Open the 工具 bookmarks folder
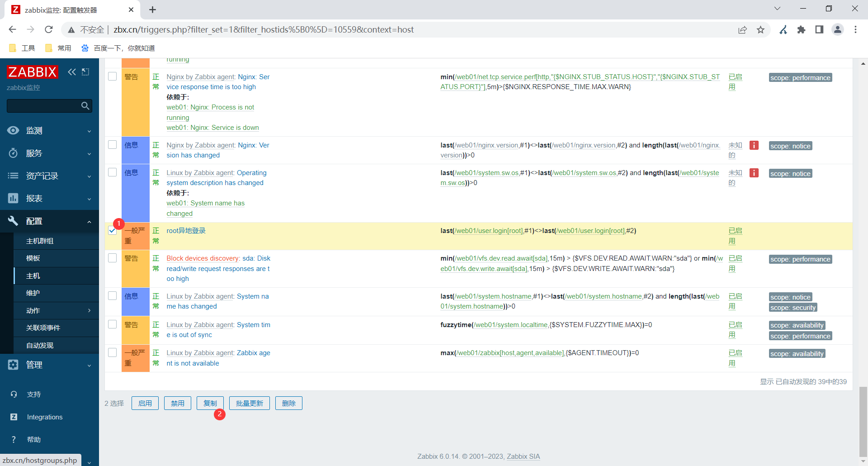The image size is (868, 466). 22,48
